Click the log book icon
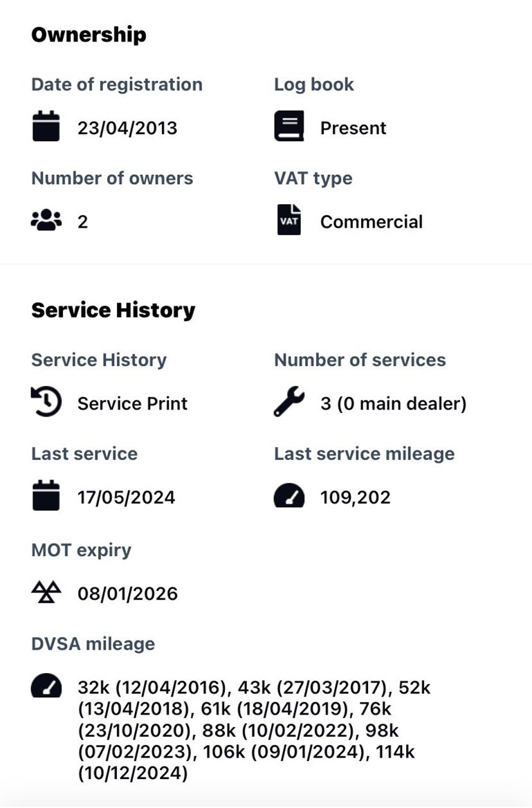 (x=288, y=127)
